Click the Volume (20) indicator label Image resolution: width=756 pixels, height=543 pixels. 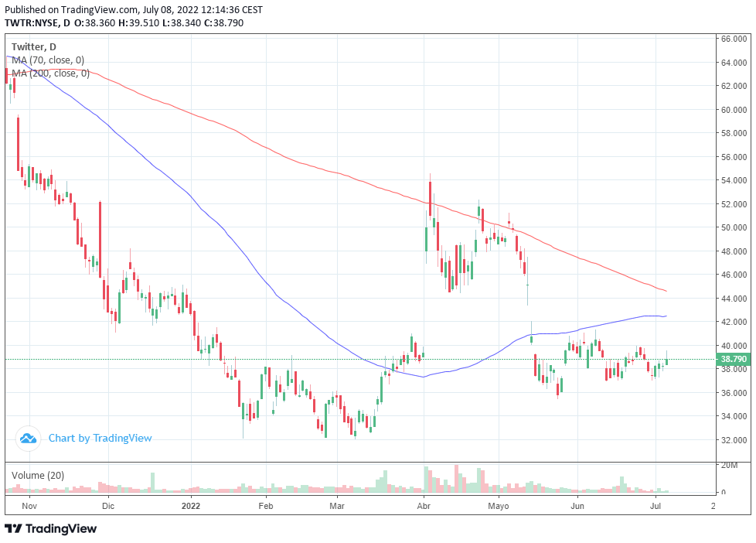pos(38,475)
